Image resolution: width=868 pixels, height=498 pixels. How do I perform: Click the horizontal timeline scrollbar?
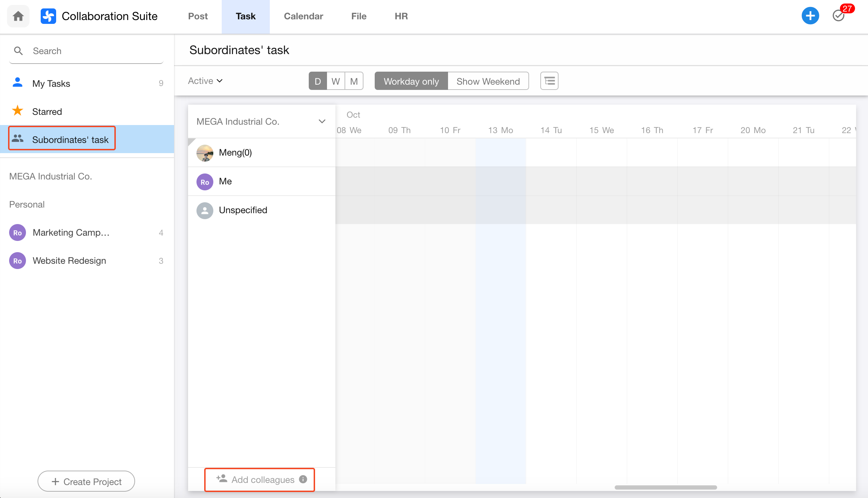pos(666,487)
